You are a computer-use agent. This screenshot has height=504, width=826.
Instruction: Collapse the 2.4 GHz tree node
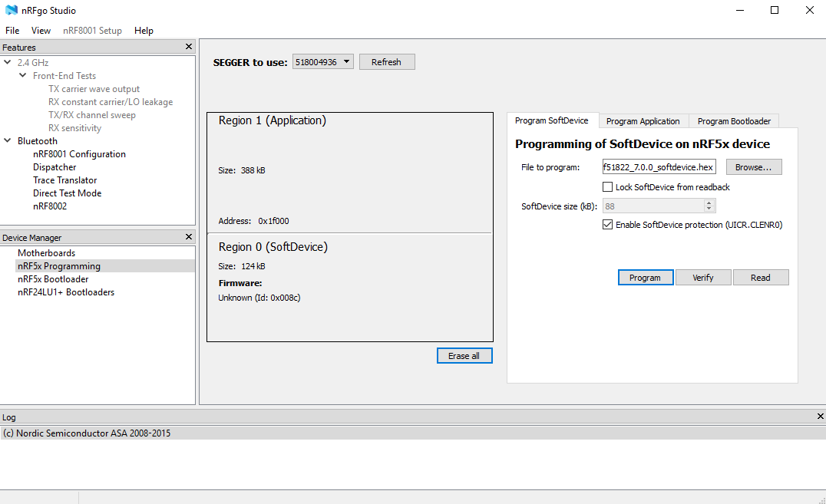click(8, 62)
